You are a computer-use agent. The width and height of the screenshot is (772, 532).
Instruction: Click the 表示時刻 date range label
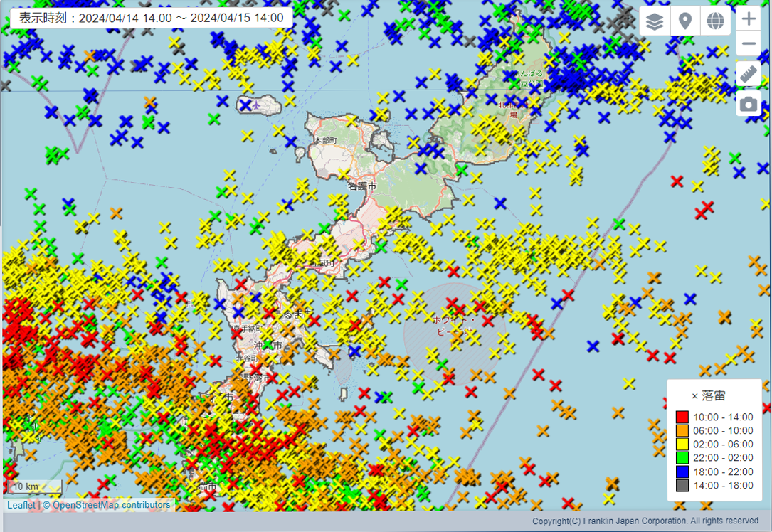(x=151, y=18)
